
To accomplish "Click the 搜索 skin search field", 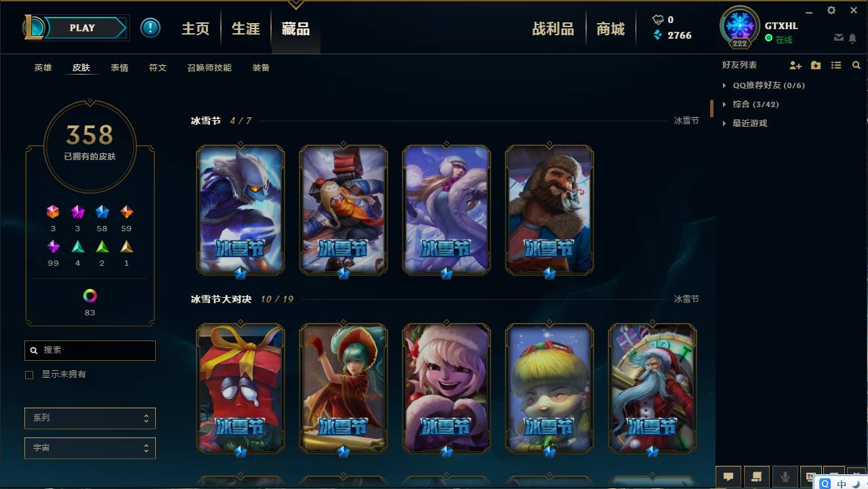I will pyautogui.click(x=90, y=350).
